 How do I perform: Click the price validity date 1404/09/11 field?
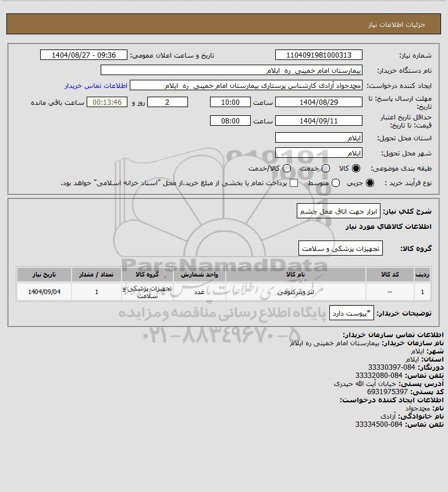(318, 121)
